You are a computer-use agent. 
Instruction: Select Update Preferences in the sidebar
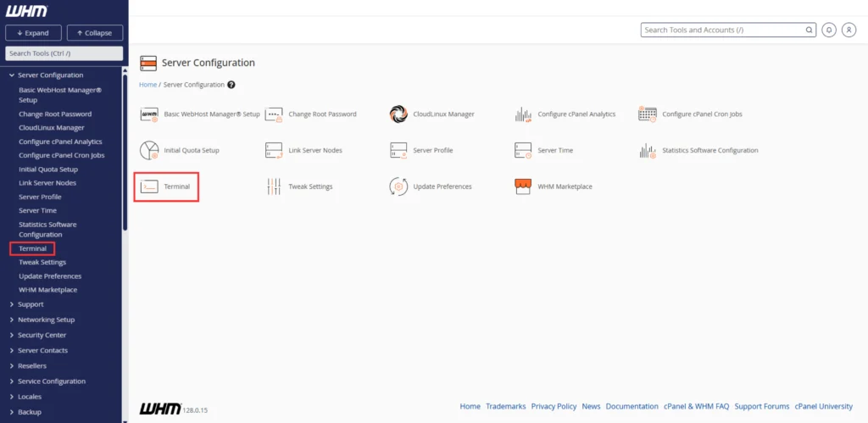(x=50, y=276)
